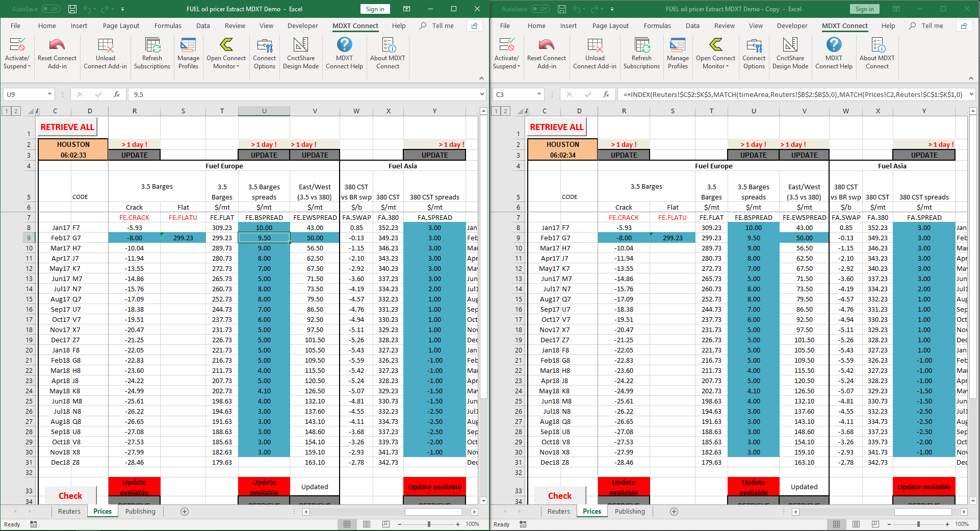Click Unload Connect Add-in in right window
Screen dimensions: 980x531
click(595, 53)
